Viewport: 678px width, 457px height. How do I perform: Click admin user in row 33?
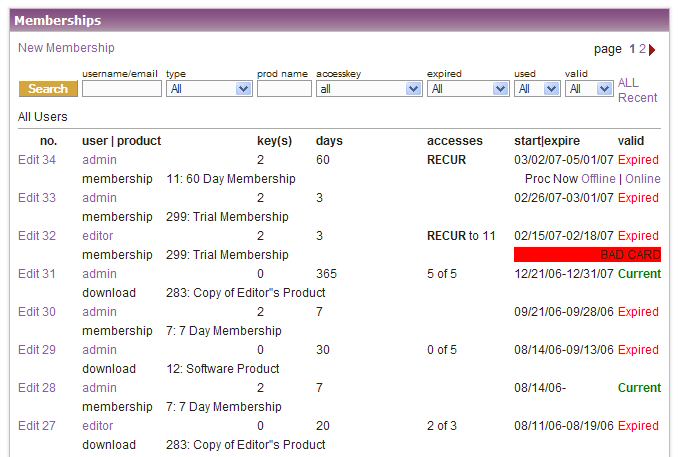(99, 198)
